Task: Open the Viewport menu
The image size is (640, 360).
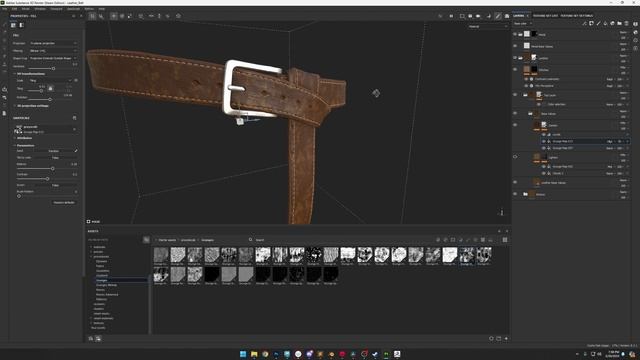Action: click(x=56, y=9)
